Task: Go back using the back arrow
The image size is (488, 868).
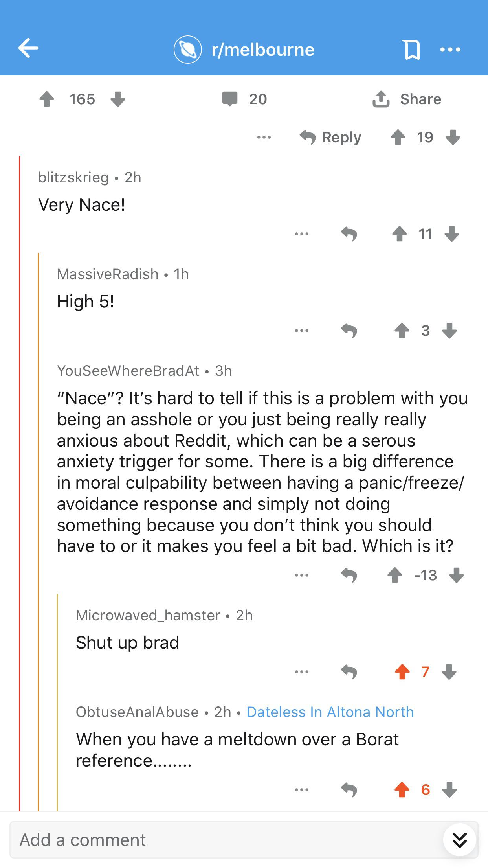Action: [x=28, y=48]
